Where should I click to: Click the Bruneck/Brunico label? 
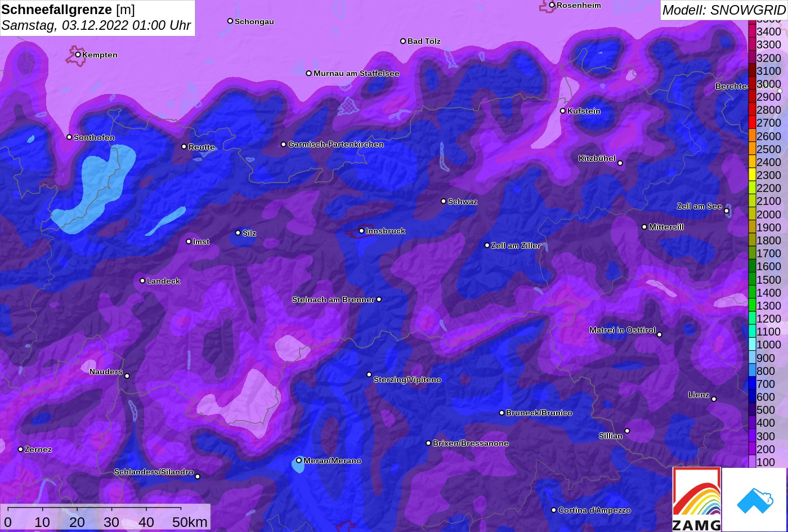539,413
